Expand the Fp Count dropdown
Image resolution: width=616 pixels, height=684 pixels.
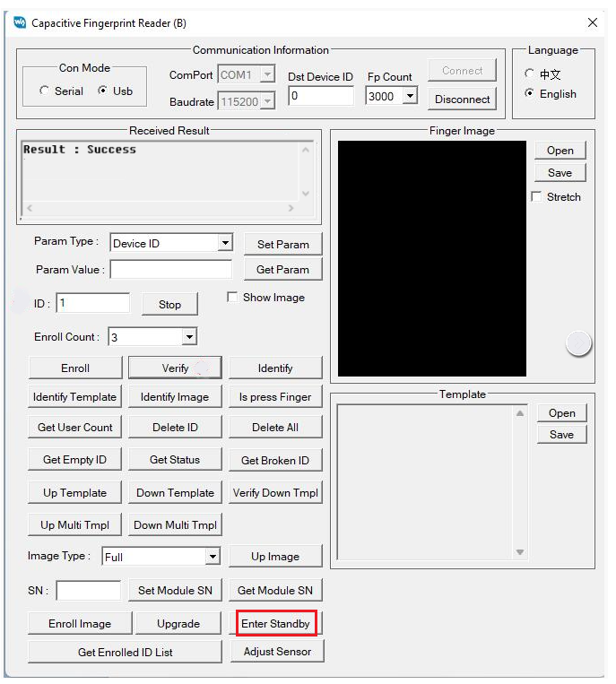(410, 96)
